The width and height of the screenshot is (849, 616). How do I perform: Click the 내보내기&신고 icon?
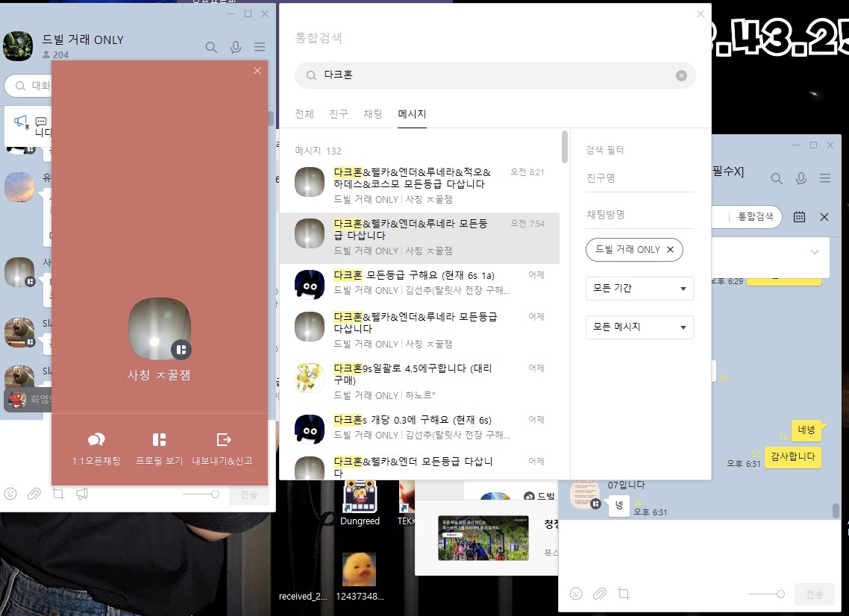coord(224,439)
